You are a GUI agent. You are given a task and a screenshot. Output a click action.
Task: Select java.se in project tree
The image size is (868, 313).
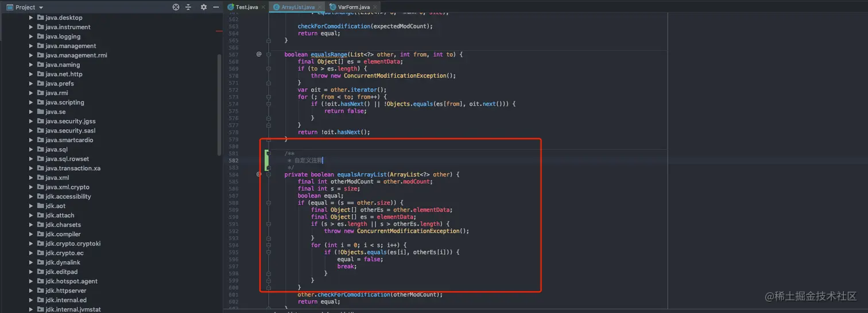pyautogui.click(x=55, y=112)
